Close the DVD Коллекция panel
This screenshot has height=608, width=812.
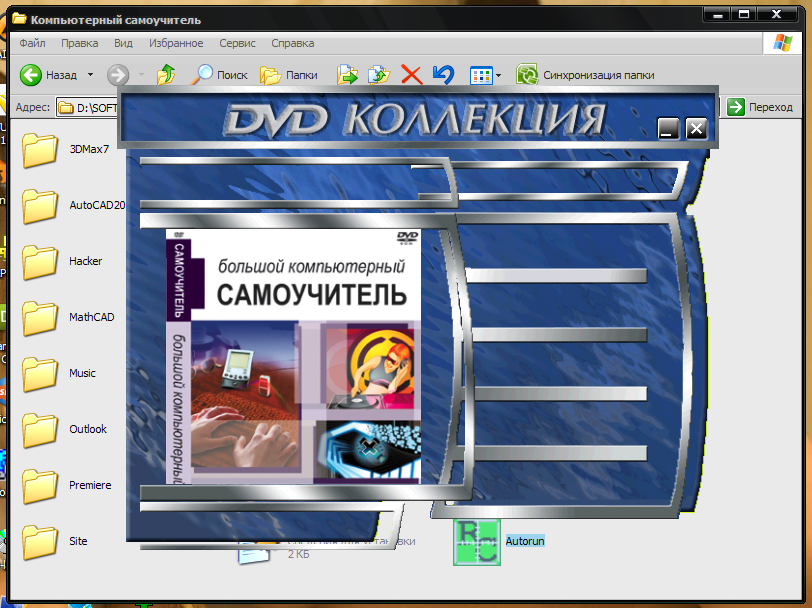coord(696,128)
